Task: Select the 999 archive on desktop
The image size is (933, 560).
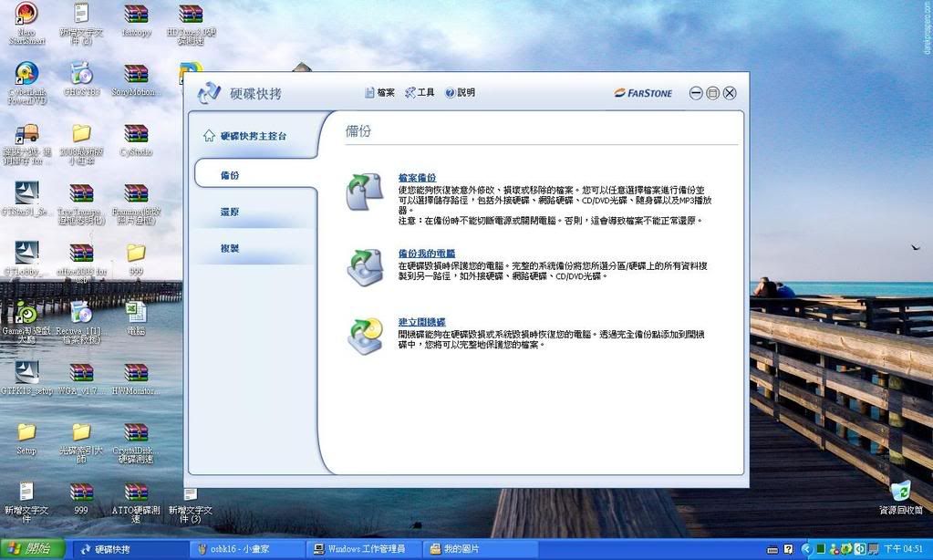Action: (81, 497)
